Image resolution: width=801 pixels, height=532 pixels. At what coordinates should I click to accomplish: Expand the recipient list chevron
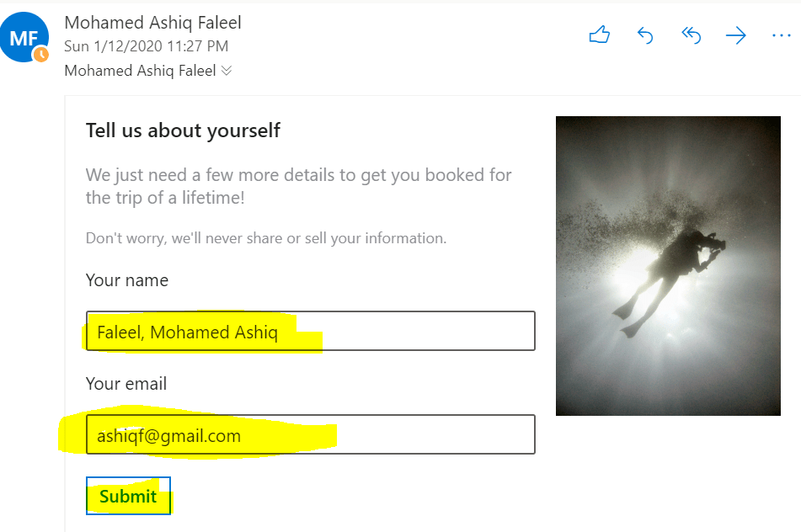[226, 71]
